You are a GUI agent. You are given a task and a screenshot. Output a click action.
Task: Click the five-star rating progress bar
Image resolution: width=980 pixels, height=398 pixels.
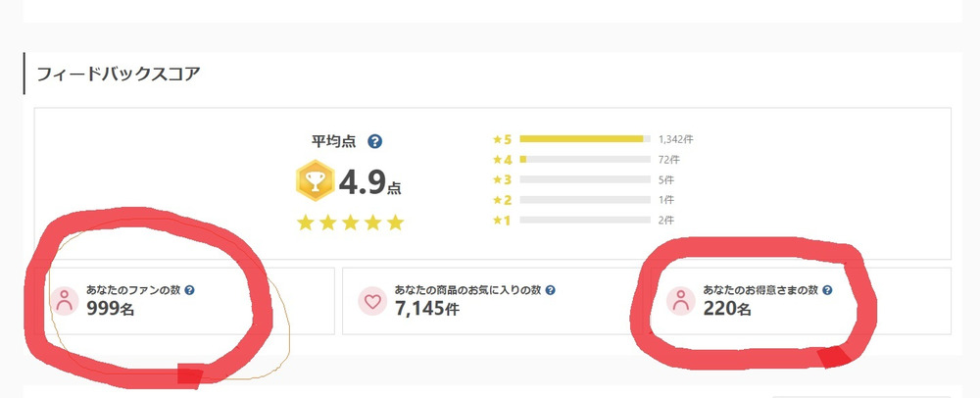(584, 139)
